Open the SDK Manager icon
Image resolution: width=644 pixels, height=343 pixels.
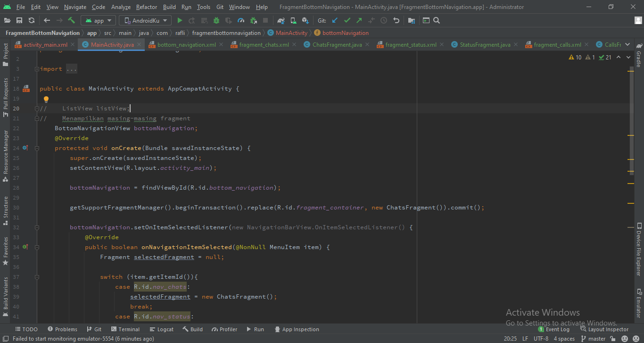[x=305, y=20]
